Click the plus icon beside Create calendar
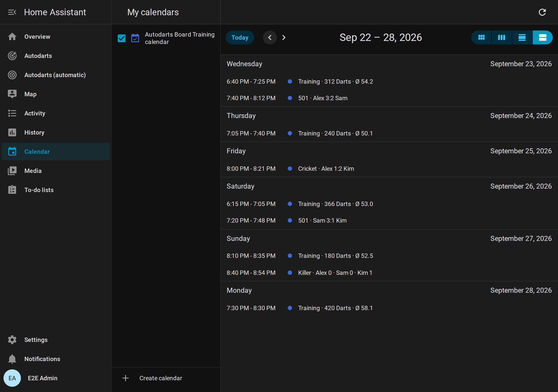Screen dimensions: 558x392 125,378
